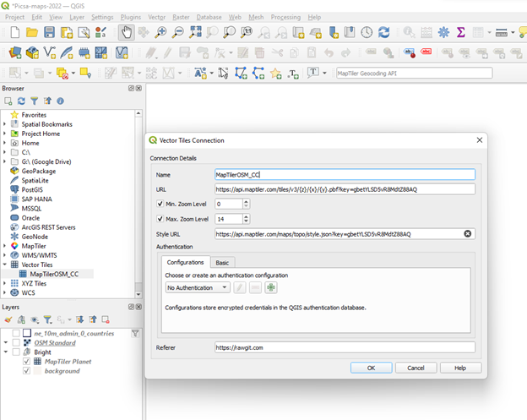
Task: Switch to the Basic authentication tab
Action: point(223,263)
